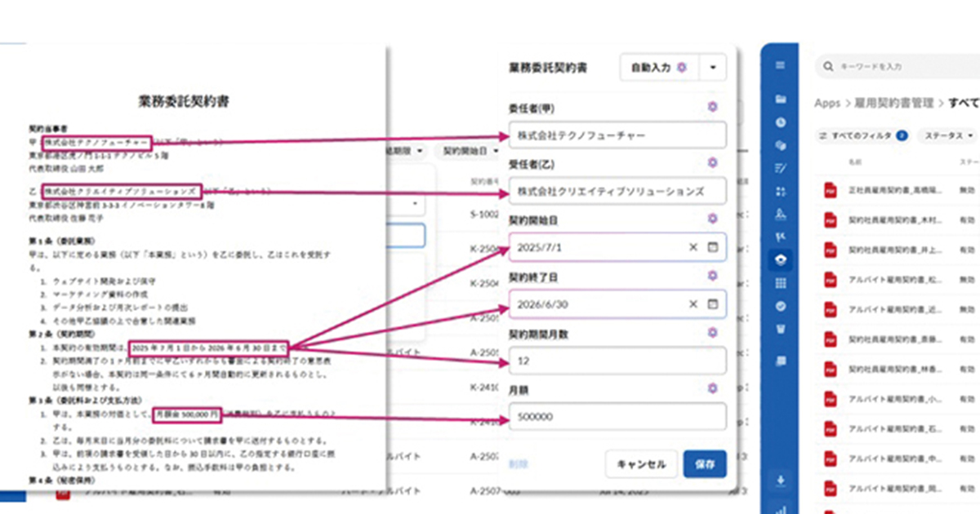The image size is (980, 514).
Task: Clear the 契約終了日 date value
Action: click(693, 304)
